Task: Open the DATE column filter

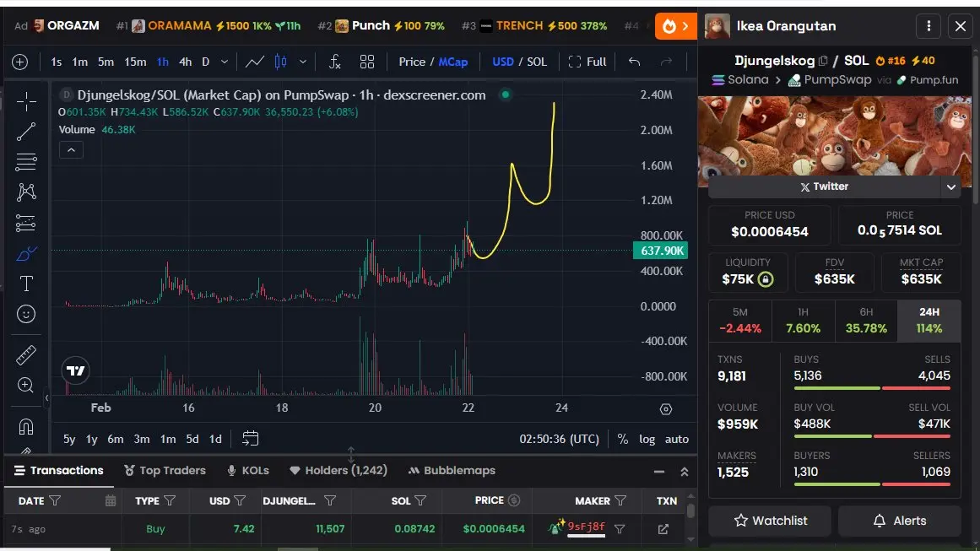Action: click(55, 501)
